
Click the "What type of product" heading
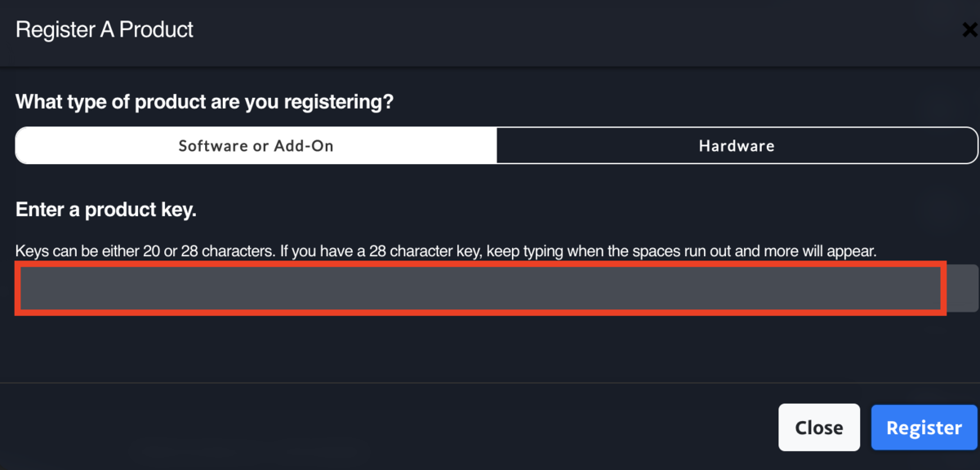coord(204,102)
